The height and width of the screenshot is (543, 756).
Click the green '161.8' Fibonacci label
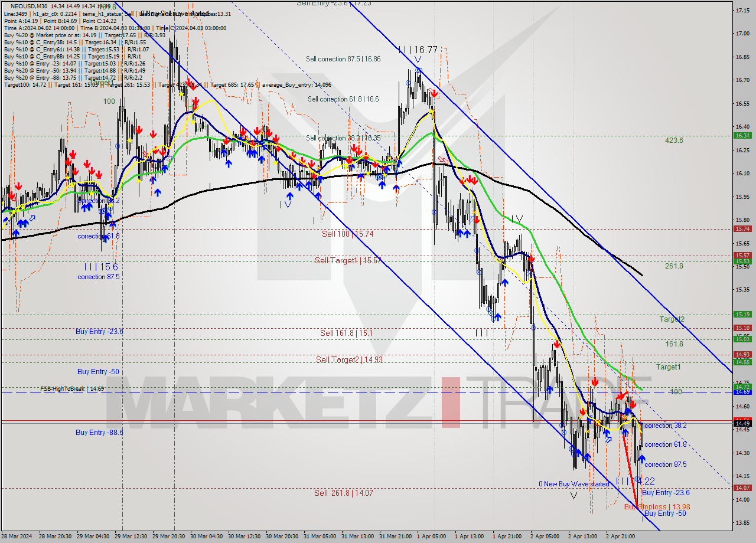pos(674,344)
